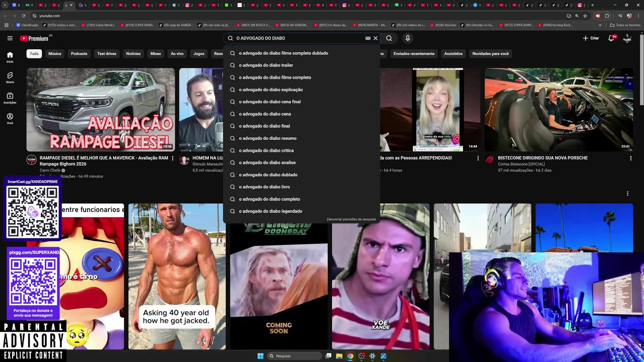Choose suggestion 'o advogado do diabo dublado'
Image resolution: width=644 pixels, height=362 pixels.
(x=302, y=175)
